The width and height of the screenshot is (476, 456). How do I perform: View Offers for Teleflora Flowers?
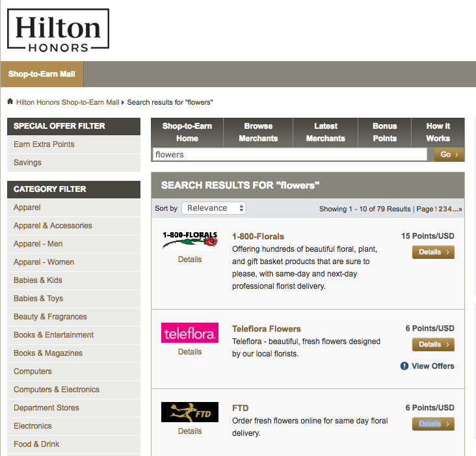coord(433,366)
